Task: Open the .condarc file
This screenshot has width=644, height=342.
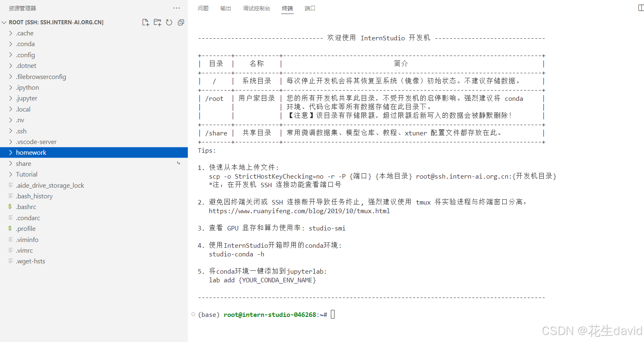Action: click(x=94, y=218)
